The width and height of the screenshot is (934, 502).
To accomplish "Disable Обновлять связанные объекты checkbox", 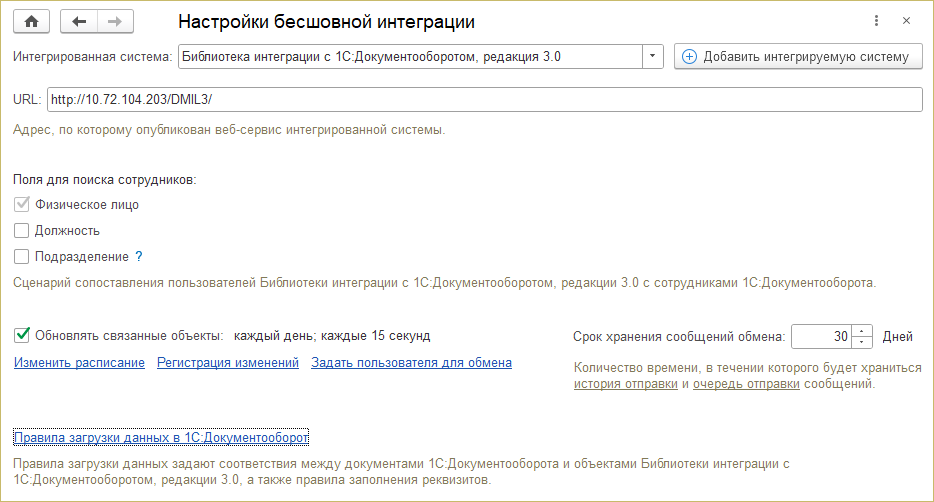I will [x=22, y=335].
